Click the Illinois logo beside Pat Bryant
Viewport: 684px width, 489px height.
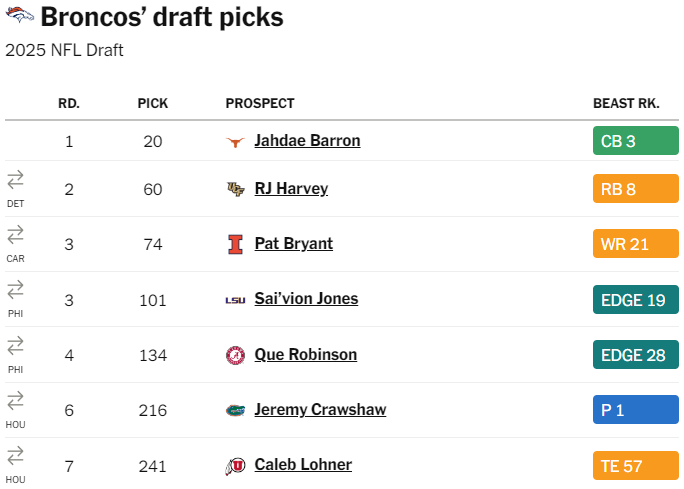click(x=235, y=244)
